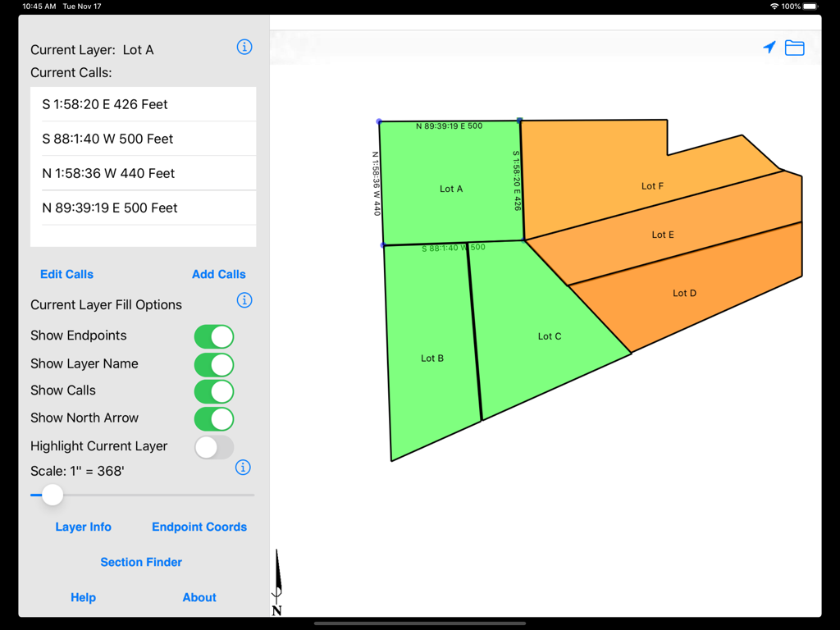Open the About screen
840x630 pixels.
199,597
